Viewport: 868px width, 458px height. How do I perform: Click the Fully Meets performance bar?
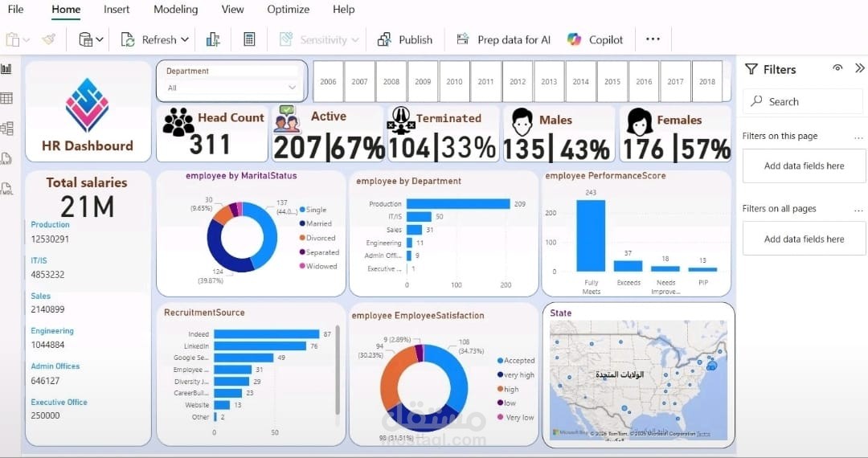(591, 235)
